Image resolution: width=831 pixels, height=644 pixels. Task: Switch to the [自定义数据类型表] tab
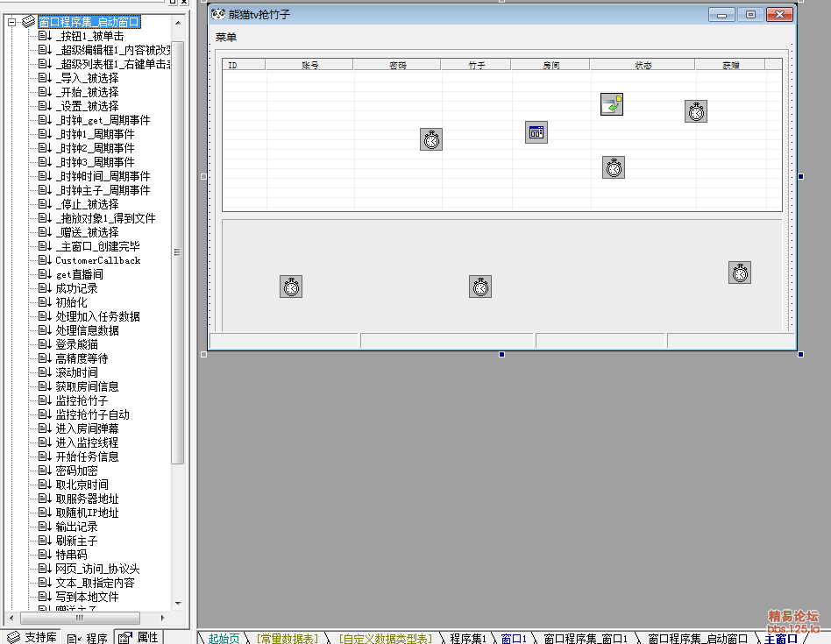[386, 638]
